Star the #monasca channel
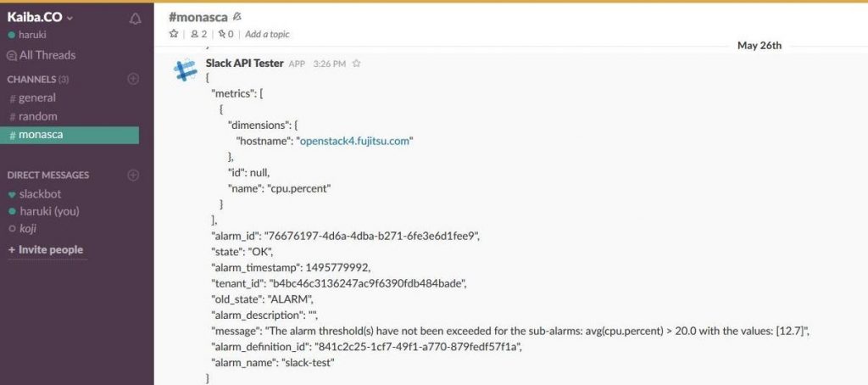 [x=174, y=34]
